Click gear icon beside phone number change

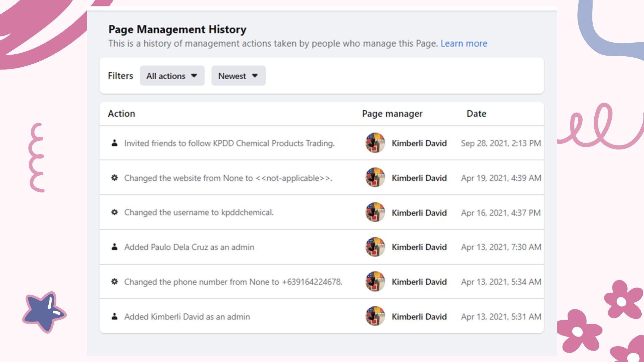(x=114, y=282)
